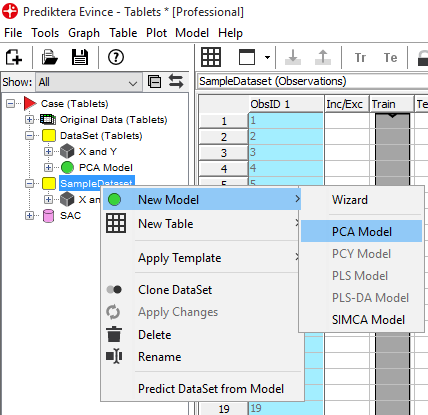Open help via the question mark icon
This screenshot has height=415, width=428.
(x=116, y=57)
